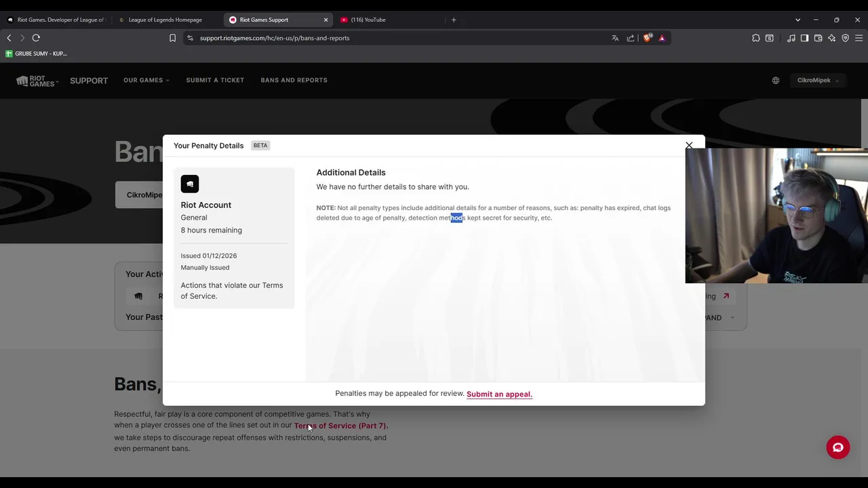The width and height of the screenshot is (868, 488).
Task: Open the browser hamburger menu
Action: pyautogui.click(x=859, y=38)
